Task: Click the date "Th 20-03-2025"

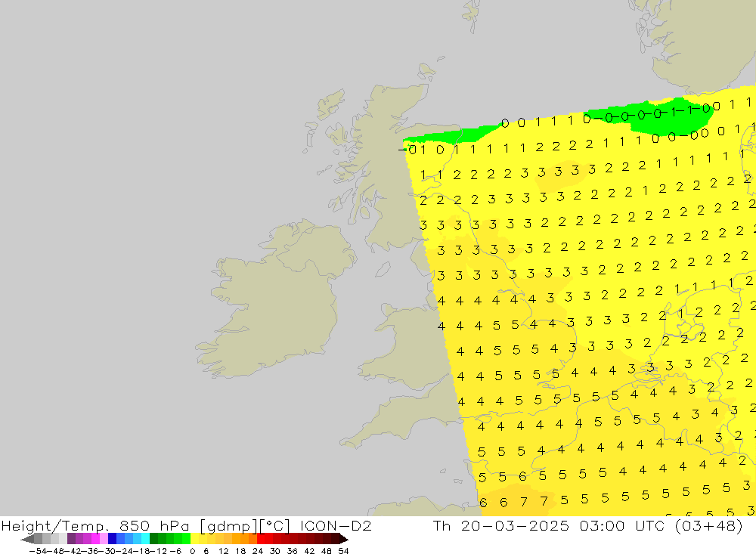Action: click(501, 525)
